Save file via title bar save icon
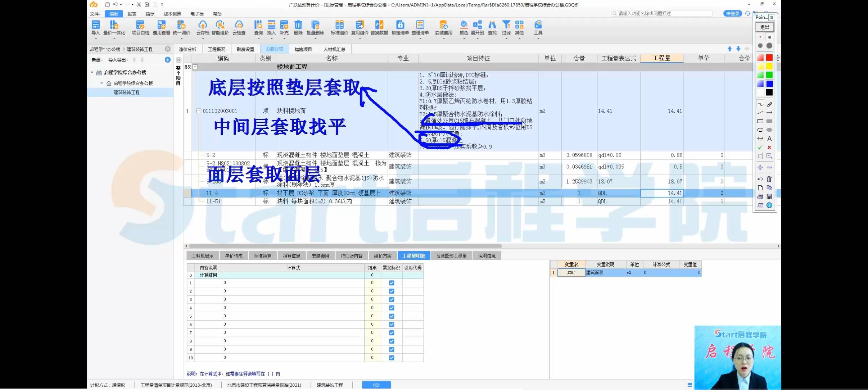 click(107, 4)
